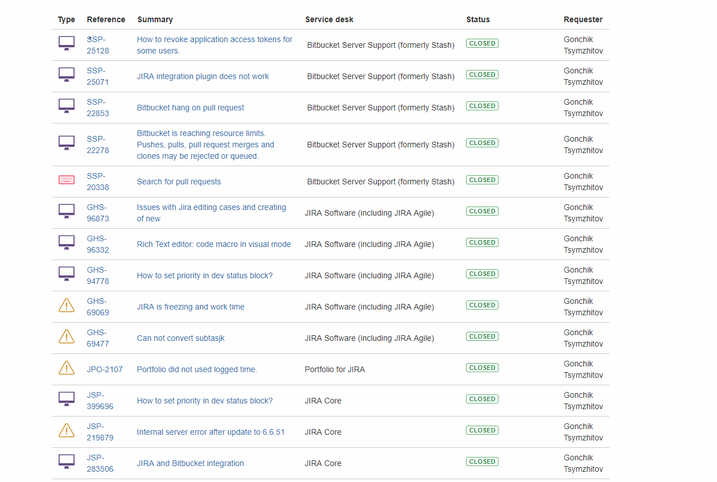
Task: Click JIRA Software cell in GHS-69069 row
Action: click(x=369, y=307)
